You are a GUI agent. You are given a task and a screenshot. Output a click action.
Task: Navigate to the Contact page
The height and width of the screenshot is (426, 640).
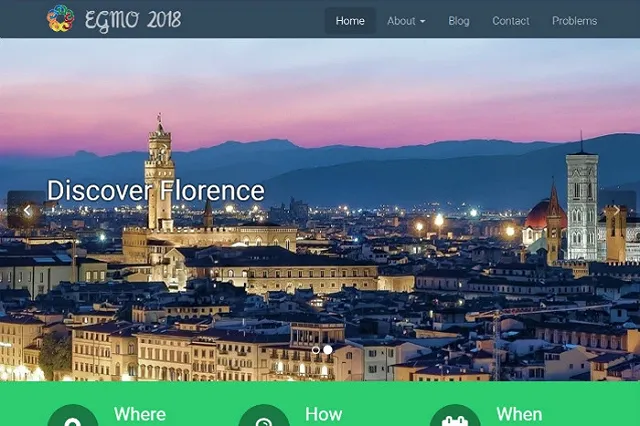point(511,21)
